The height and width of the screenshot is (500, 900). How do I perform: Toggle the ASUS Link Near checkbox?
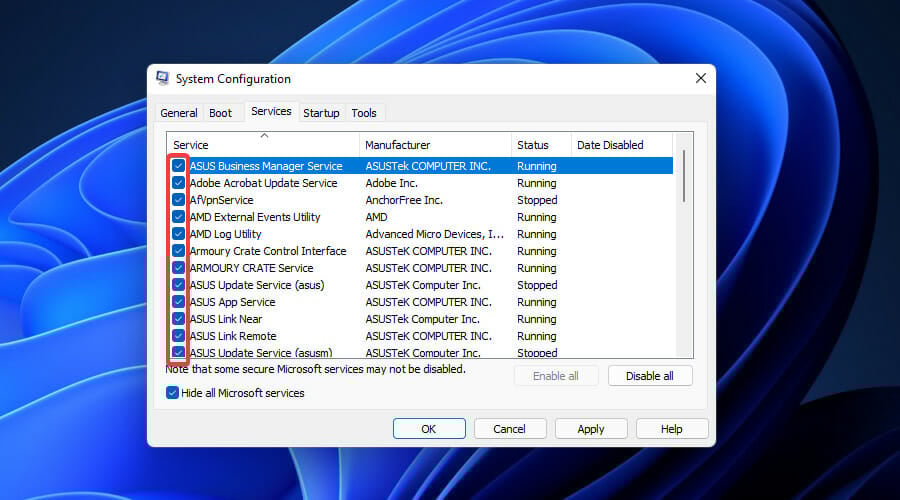coord(178,319)
